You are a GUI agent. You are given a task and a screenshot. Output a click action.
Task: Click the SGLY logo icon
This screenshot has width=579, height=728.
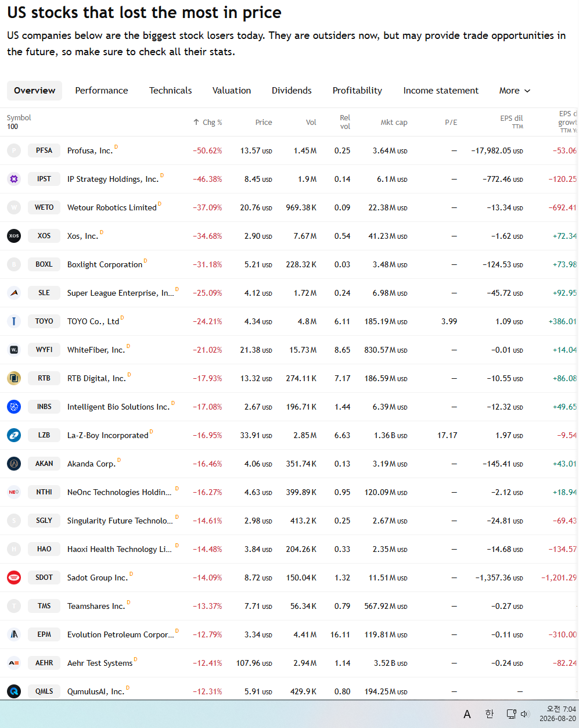[x=14, y=521]
